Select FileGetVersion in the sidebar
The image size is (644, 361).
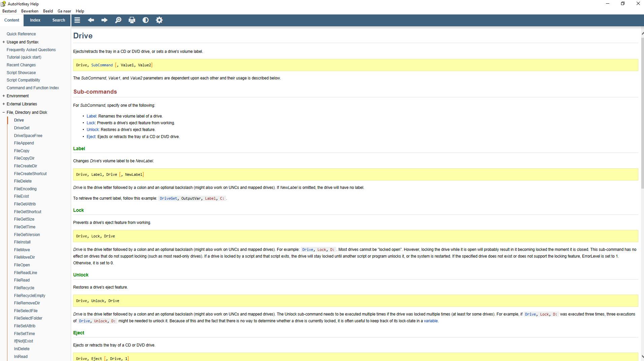[x=27, y=235]
